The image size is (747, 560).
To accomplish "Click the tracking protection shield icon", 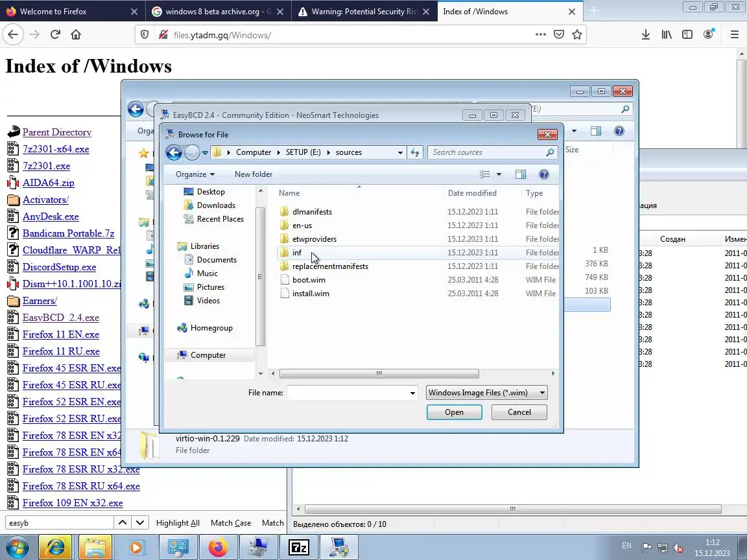I will (x=145, y=35).
